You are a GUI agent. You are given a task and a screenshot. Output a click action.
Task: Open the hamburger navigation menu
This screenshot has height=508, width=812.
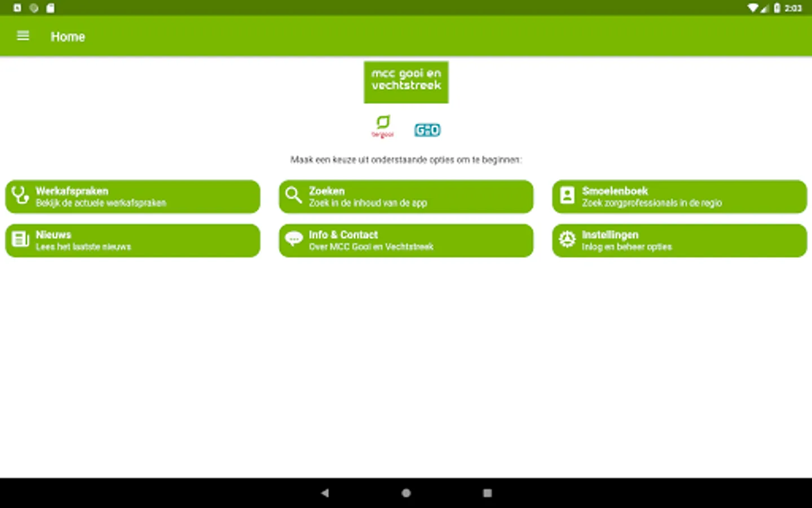tap(23, 36)
